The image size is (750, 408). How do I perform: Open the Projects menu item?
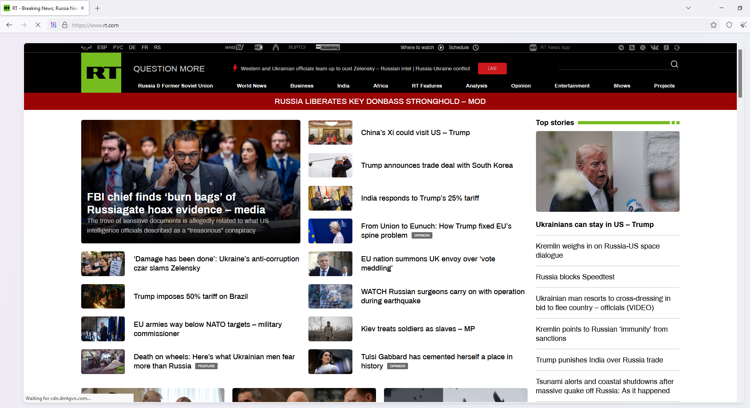664,86
